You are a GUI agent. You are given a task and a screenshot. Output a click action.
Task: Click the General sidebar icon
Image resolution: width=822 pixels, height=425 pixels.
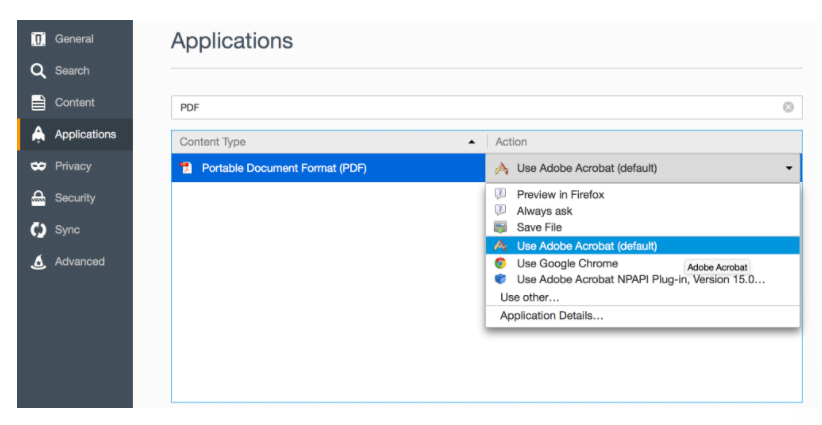coord(38,39)
